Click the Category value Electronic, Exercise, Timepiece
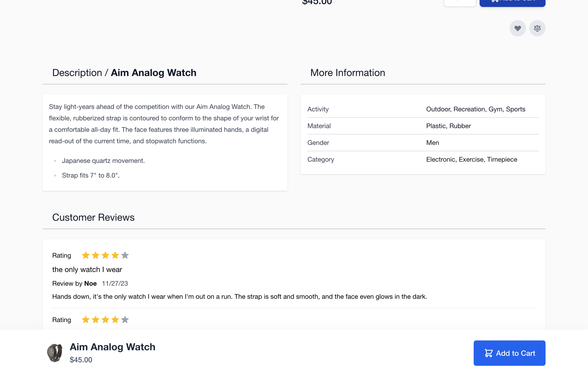The height and width of the screenshot is (376, 588). [x=472, y=159]
